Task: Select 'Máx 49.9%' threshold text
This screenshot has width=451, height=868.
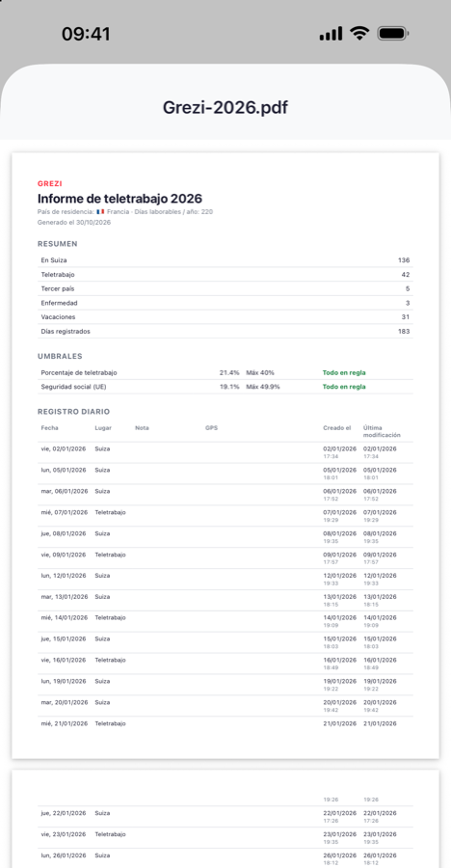Action: [x=263, y=387]
